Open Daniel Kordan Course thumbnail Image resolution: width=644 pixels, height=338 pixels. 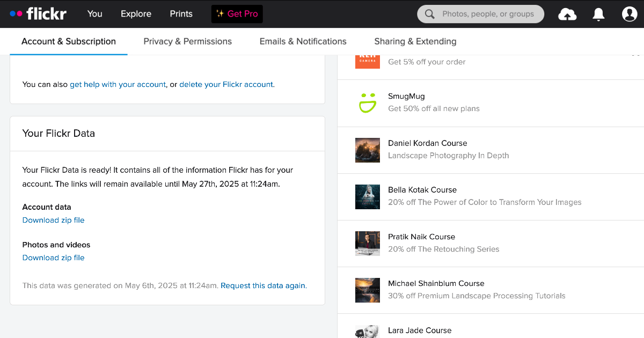pos(368,150)
